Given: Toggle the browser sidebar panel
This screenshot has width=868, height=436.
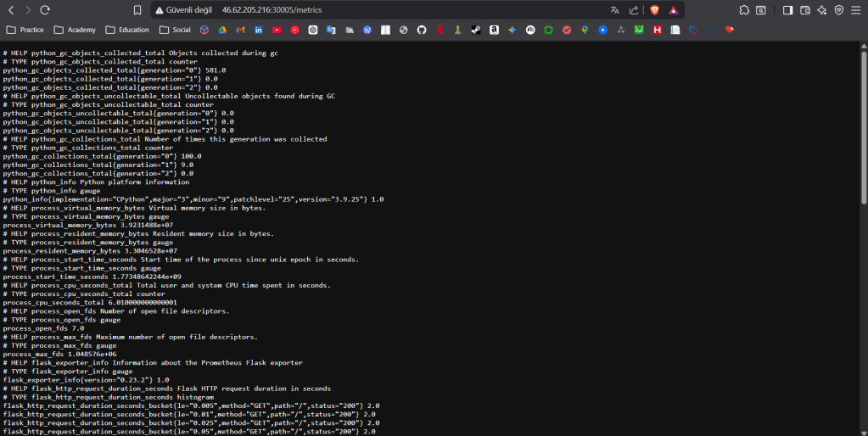Looking at the screenshot, I should [x=787, y=10].
